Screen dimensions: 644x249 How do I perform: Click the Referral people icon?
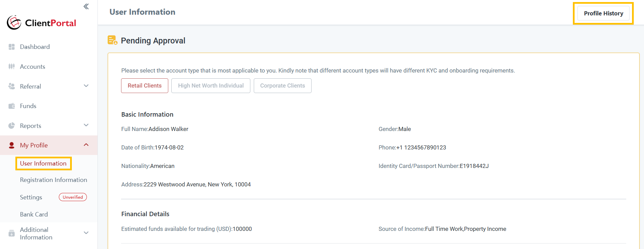(x=12, y=86)
